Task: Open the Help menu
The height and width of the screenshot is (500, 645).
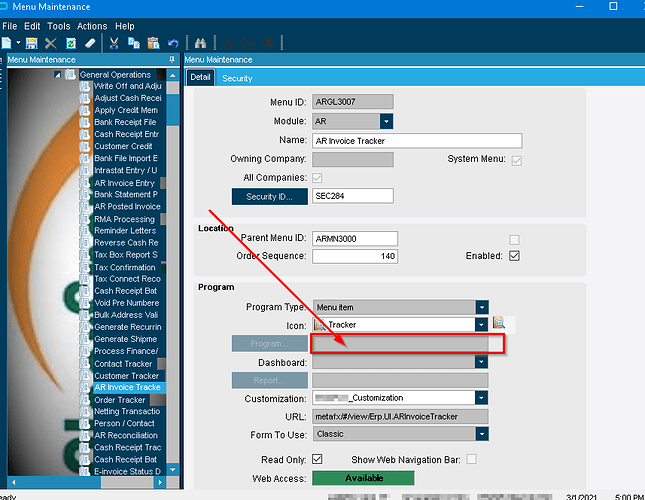Action: coord(125,26)
